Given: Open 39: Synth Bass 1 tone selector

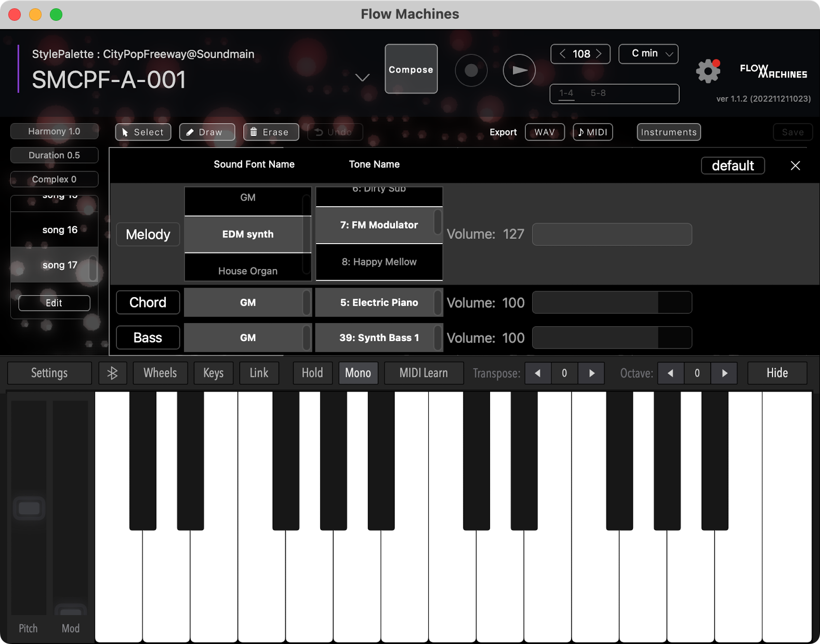Looking at the screenshot, I should pos(379,338).
